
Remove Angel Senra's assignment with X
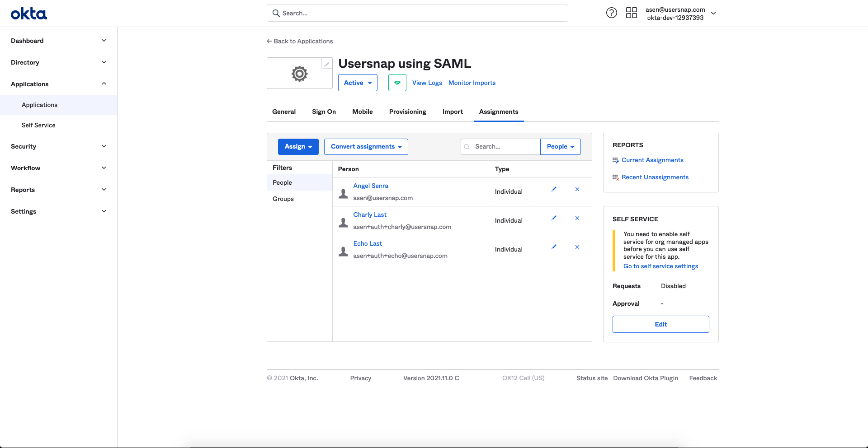point(577,189)
